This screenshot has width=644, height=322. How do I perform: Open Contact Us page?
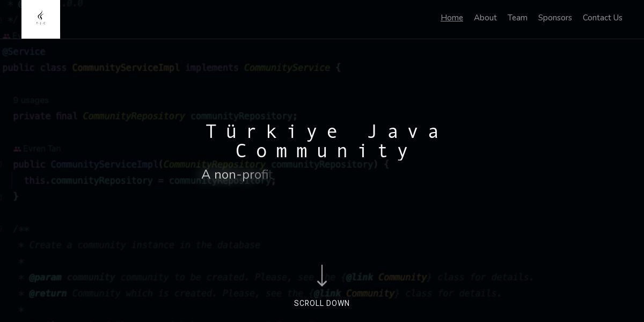(x=603, y=18)
